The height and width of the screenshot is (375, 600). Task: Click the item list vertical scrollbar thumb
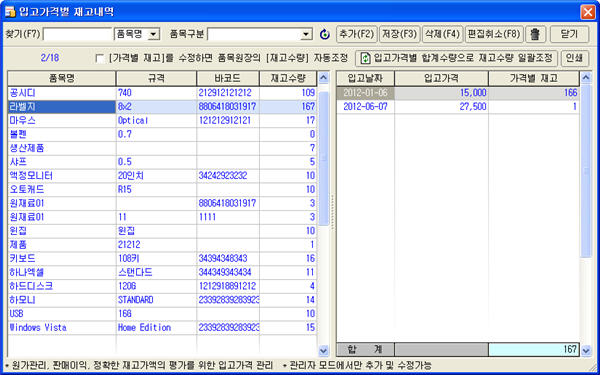click(324, 158)
